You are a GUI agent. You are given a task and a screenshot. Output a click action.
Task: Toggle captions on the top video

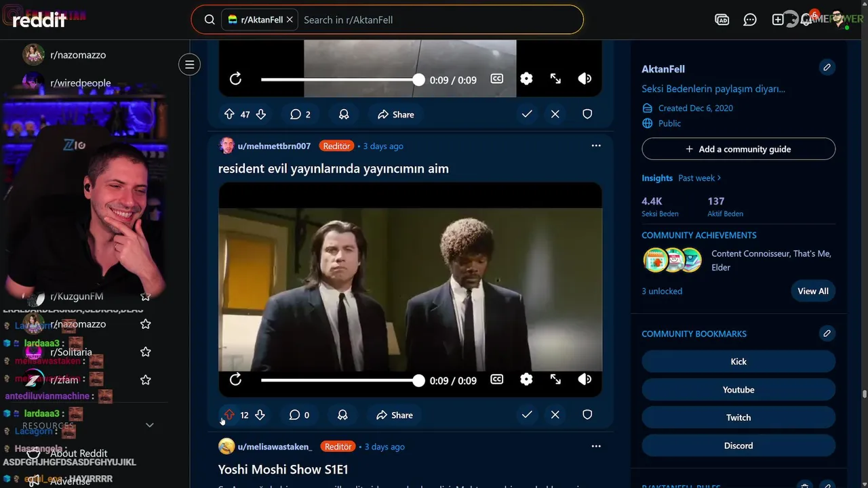coord(497,79)
